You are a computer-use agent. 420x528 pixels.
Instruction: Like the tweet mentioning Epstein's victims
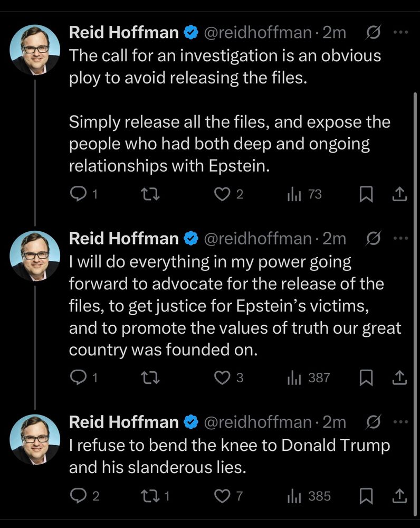coord(223,378)
